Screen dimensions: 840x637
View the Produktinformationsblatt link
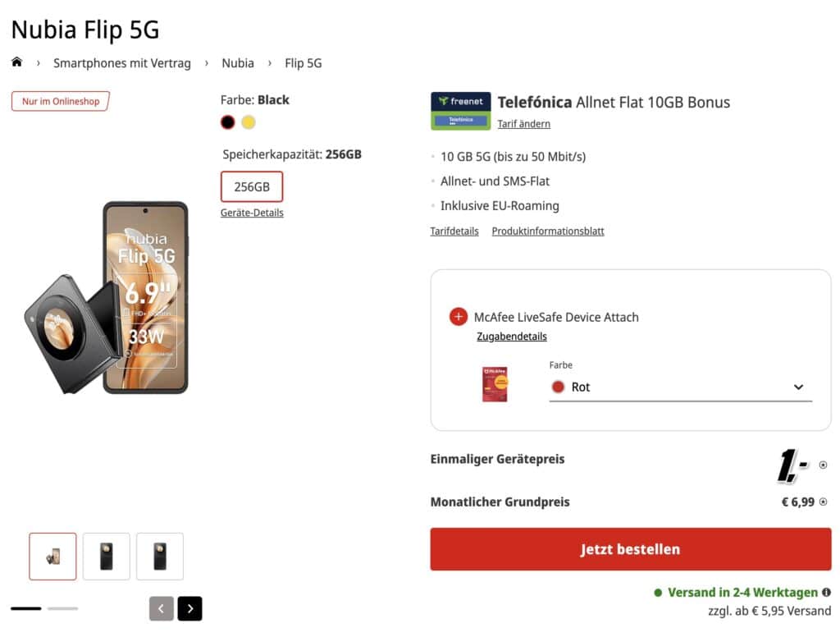pos(548,231)
